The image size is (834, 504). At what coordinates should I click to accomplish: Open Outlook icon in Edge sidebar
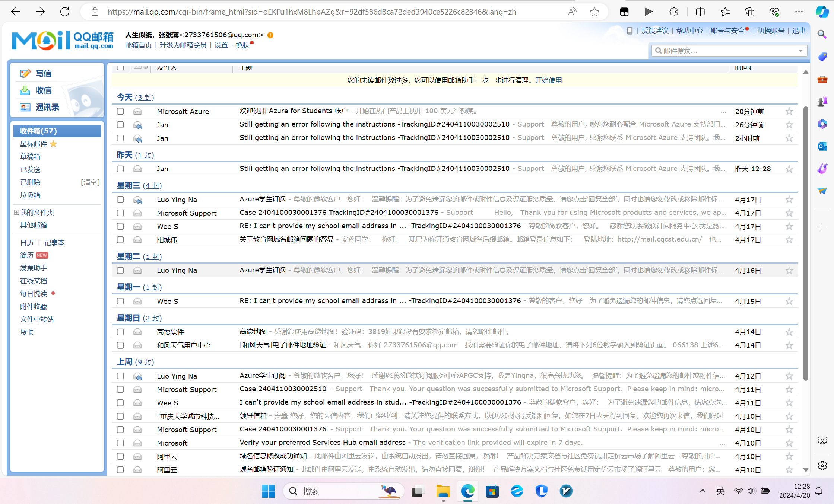[x=822, y=146]
